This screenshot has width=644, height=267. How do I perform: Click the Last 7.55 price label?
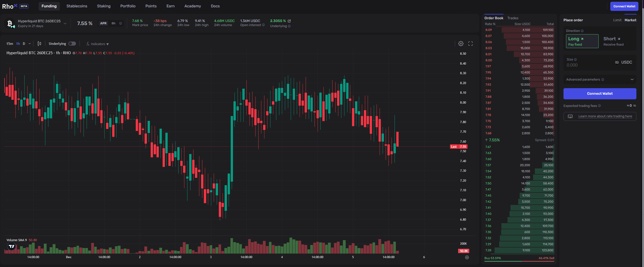point(459,147)
